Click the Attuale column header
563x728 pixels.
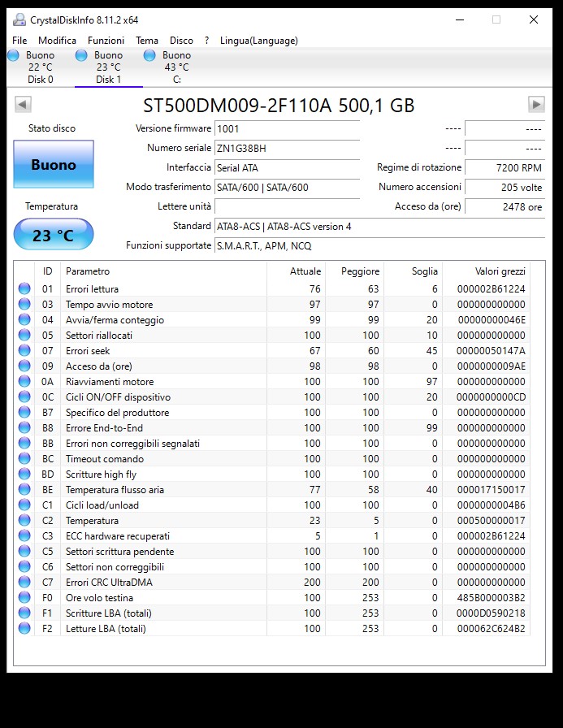[x=296, y=271]
